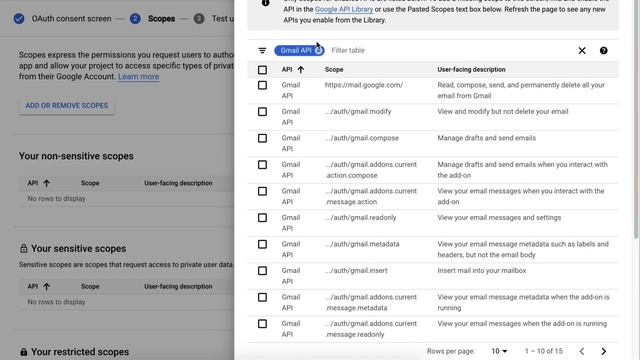The image size is (640, 360).
Task: Go to next page of scopes
Action: tap(604, 351)
